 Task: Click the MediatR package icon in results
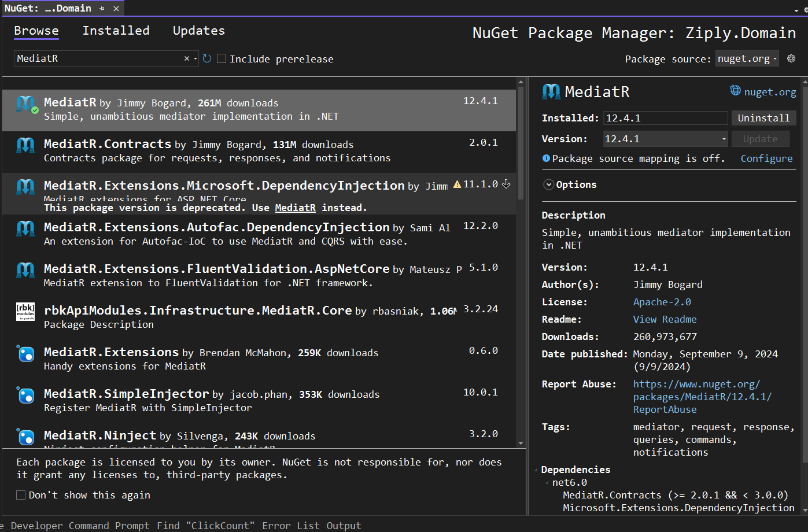(x=25, y=104)
